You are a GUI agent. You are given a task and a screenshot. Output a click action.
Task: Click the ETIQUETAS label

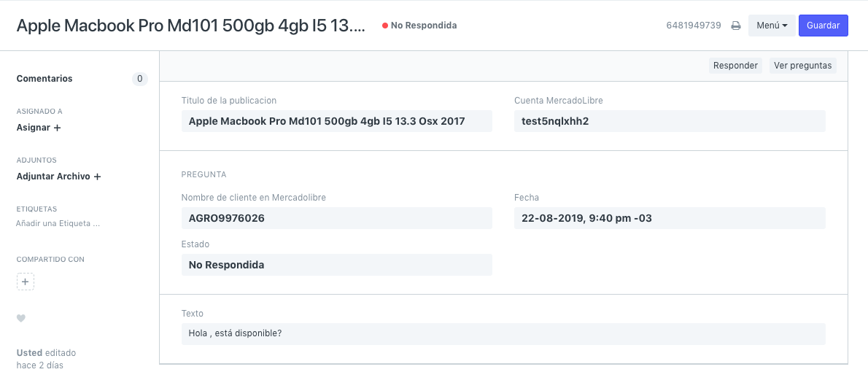tap(36, 209)
